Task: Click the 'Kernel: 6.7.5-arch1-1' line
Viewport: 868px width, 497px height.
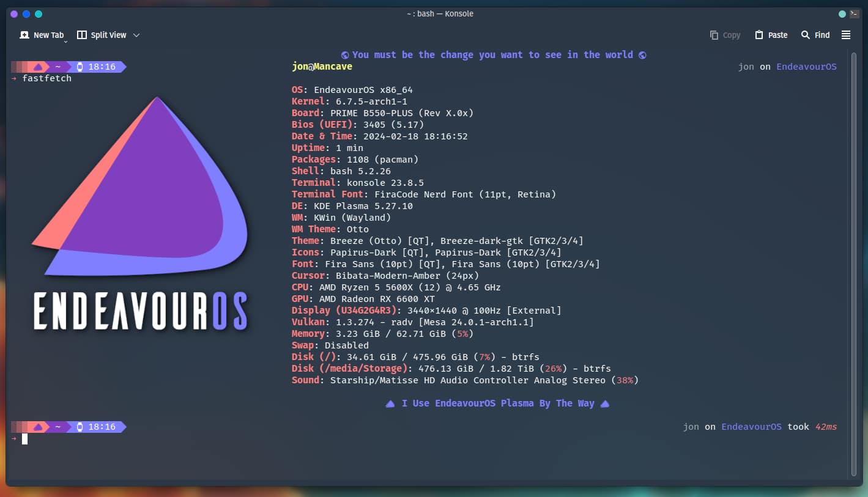Action: (349, 101)
